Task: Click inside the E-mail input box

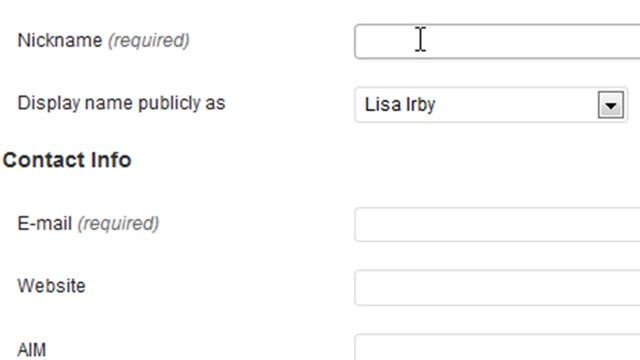Action: pyautogui.click(x=497, y=224)
